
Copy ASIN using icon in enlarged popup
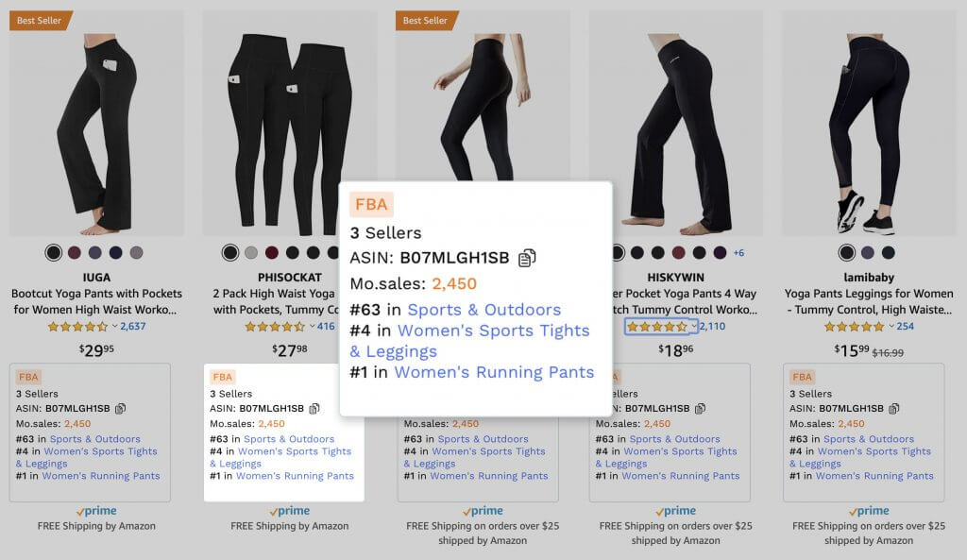tap(527, 258)
